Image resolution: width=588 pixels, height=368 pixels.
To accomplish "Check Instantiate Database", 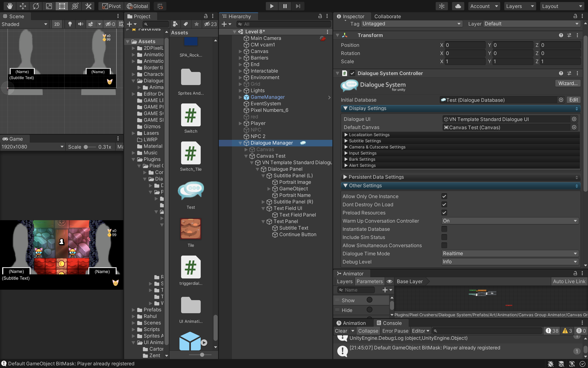I will [x=444, y=229].
